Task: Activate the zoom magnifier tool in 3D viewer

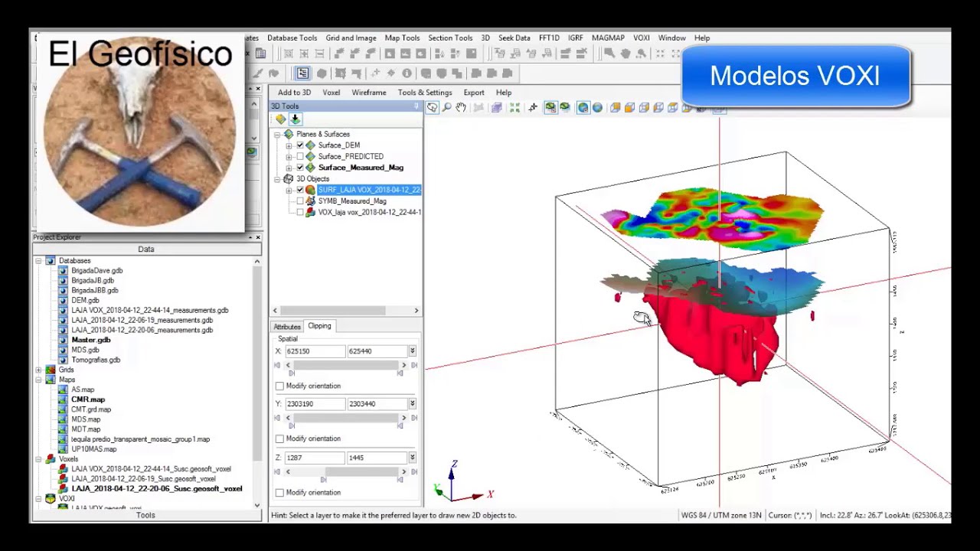Action: click(x=446, y=108)
